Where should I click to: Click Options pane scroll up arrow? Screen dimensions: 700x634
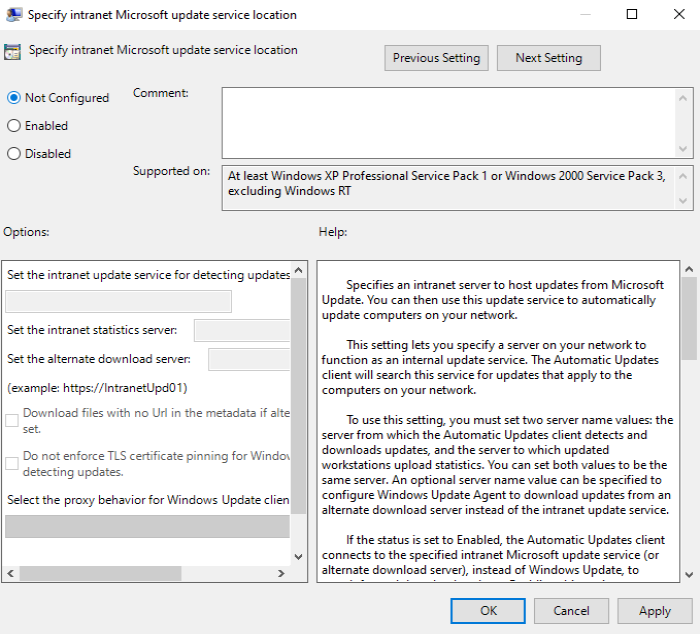point(299,270)
